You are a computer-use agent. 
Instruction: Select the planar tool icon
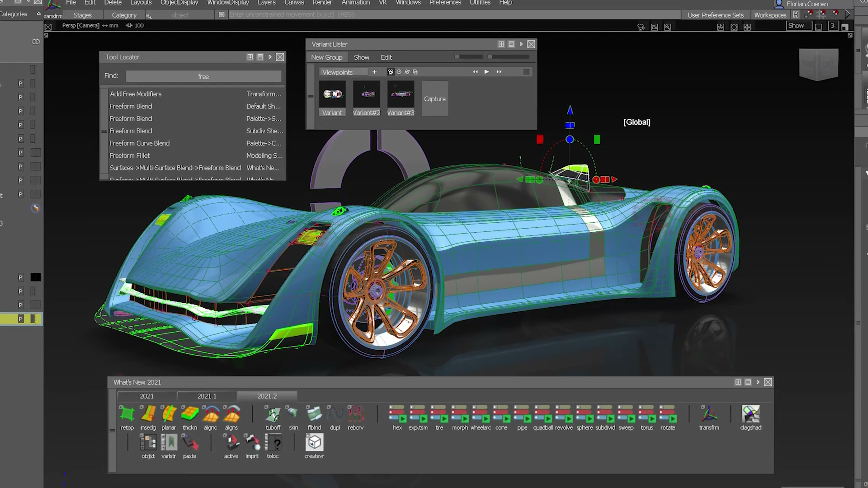point(169,414)
